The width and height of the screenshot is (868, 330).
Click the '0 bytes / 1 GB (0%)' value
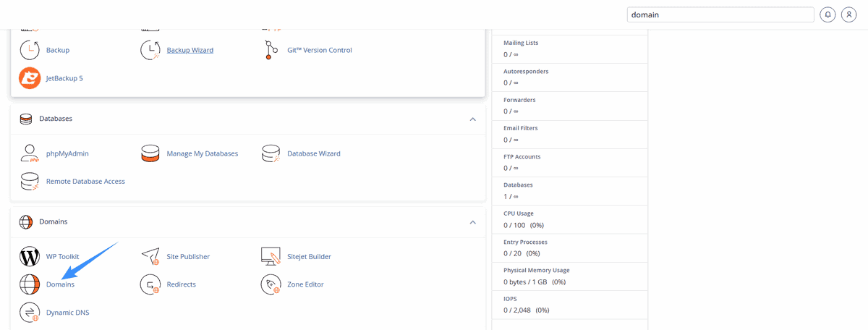[535, 282]
